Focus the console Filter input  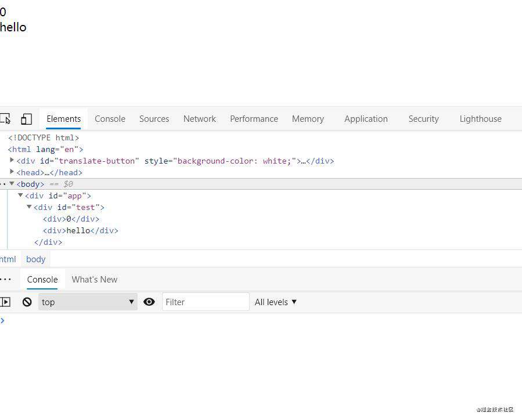[206, 302]
